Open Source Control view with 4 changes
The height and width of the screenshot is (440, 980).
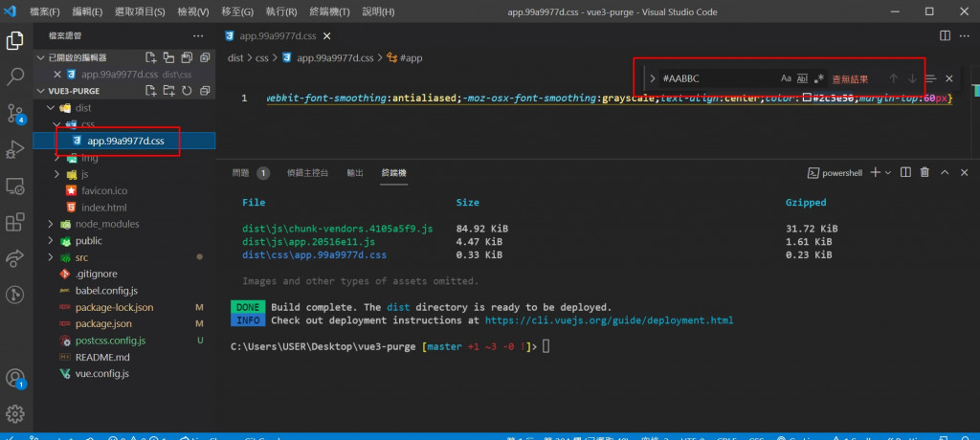(15, 113)
